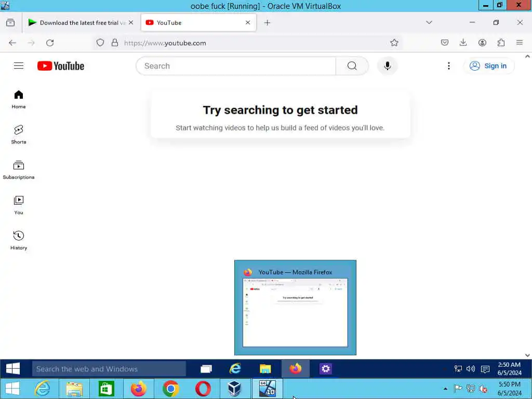Screen dimensions: 532x399
Task: Select the YouTube browser tab
Action: [x=198, y=23]
